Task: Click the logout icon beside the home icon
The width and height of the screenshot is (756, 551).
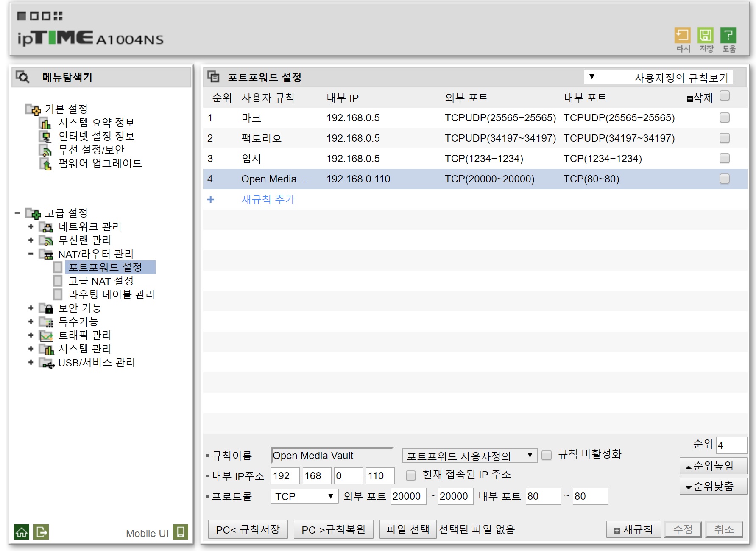Action: coord(41,531)
